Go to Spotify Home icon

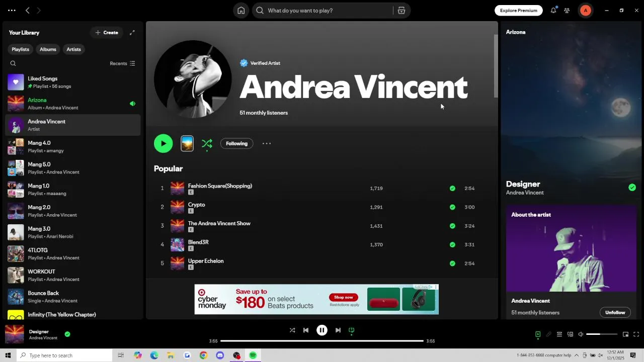(241, 11)
